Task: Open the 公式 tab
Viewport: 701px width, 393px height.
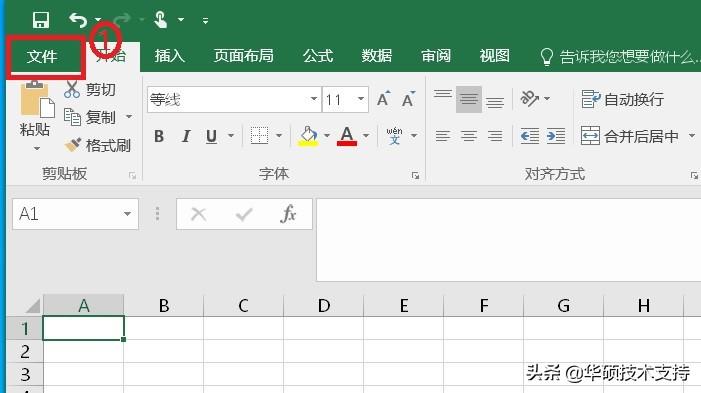Action: coord(318,56)
